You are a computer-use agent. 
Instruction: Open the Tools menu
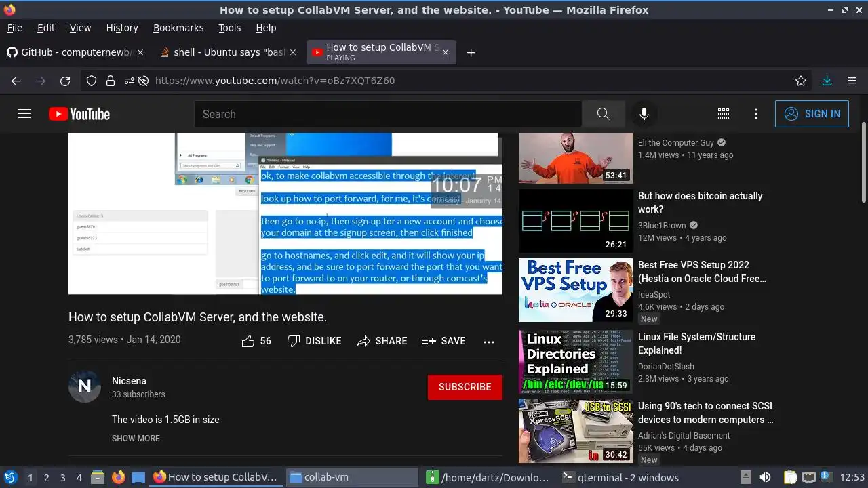point(230,28)
